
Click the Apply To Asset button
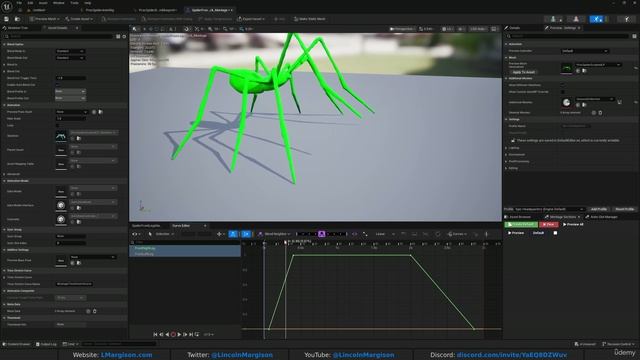(524, 72)
